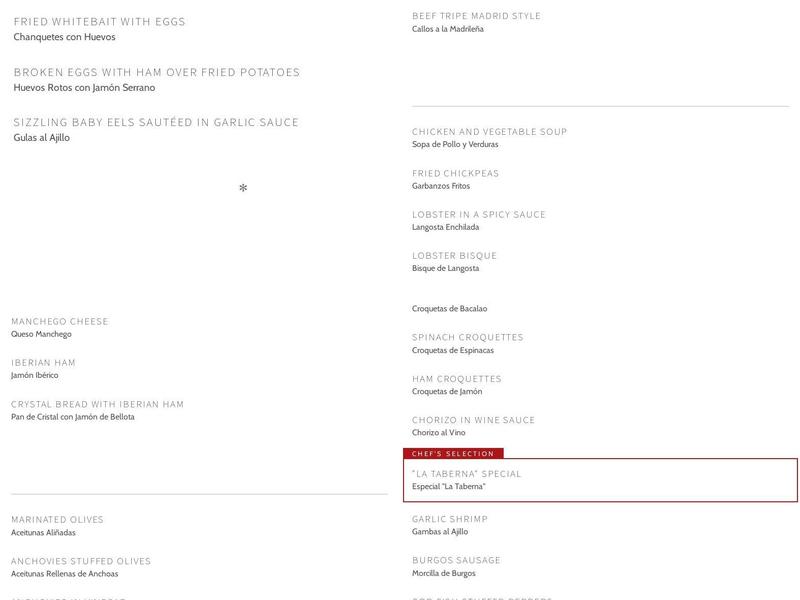Pick Sizzling Baby Eels Sautéed in Garlic Sauce

point(156,123)
